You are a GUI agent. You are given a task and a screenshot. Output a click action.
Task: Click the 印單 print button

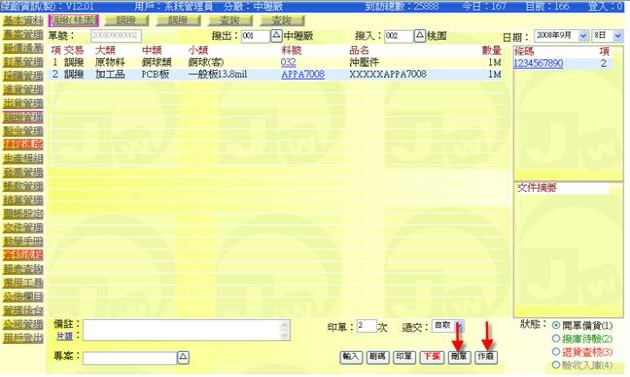(404, 357)
